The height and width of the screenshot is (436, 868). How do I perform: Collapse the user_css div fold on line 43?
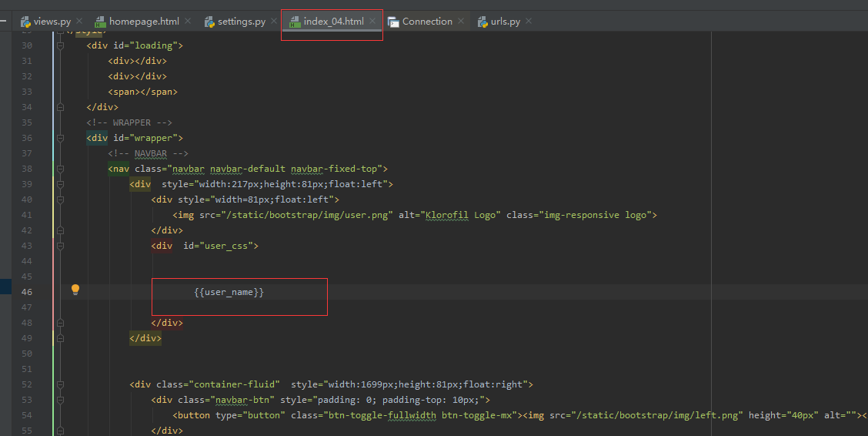[x=60, y=246]
